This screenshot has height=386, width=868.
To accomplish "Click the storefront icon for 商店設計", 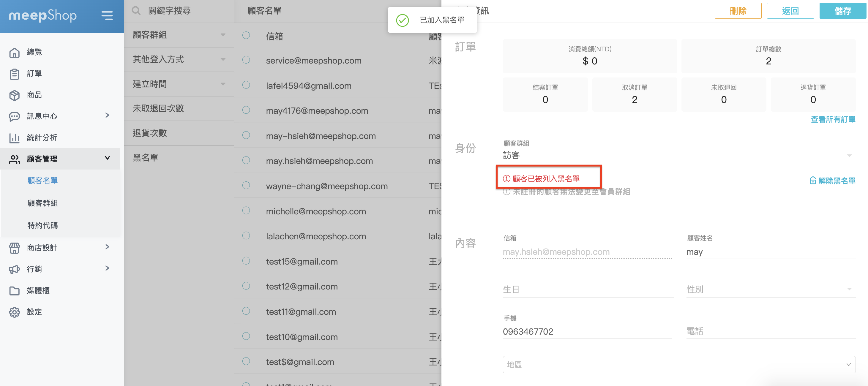I will click(14, 248).
